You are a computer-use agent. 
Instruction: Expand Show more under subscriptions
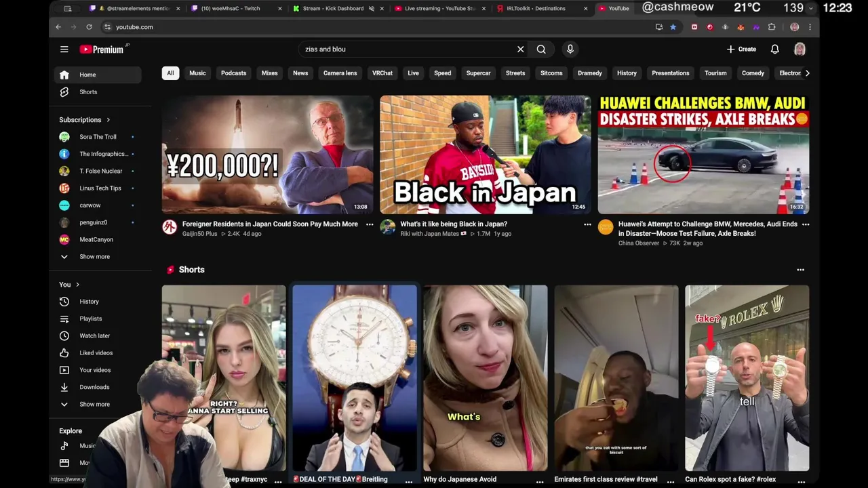(98, 256)
